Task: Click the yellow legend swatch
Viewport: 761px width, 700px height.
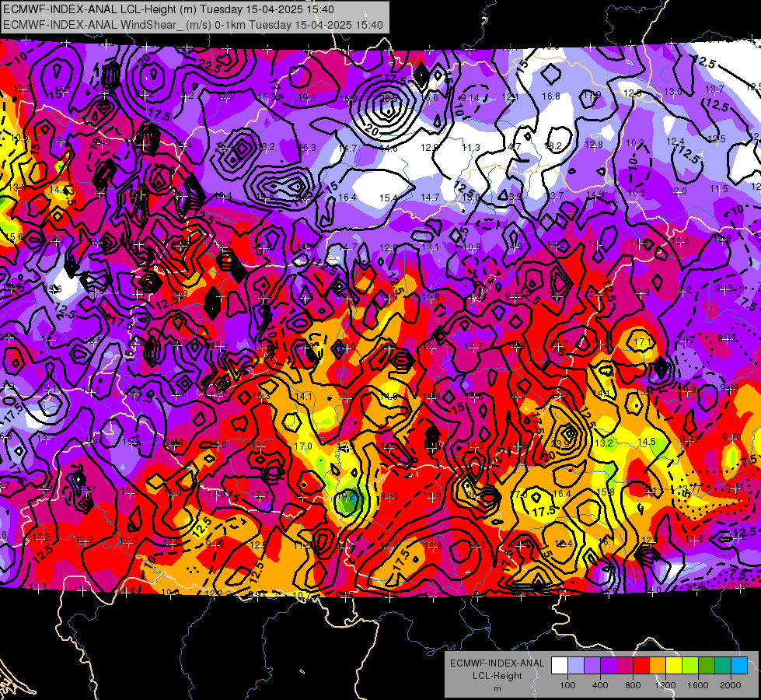Action: tap(674, 666)
